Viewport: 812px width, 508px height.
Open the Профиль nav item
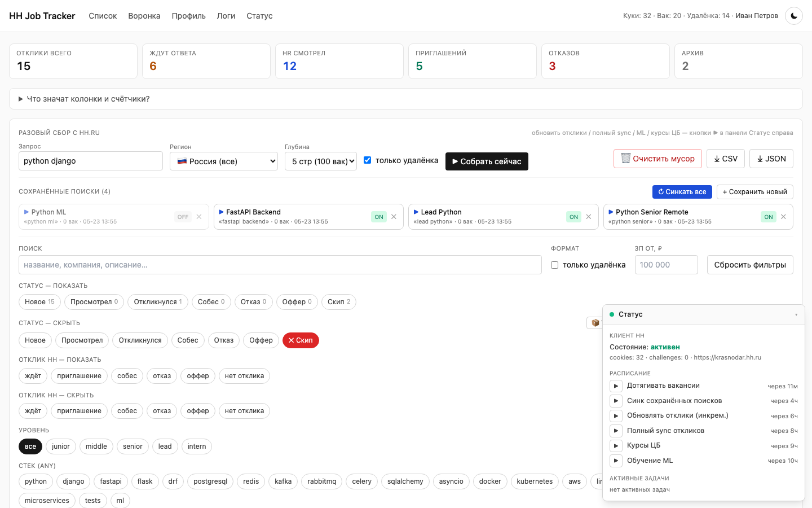click(189, 16)
